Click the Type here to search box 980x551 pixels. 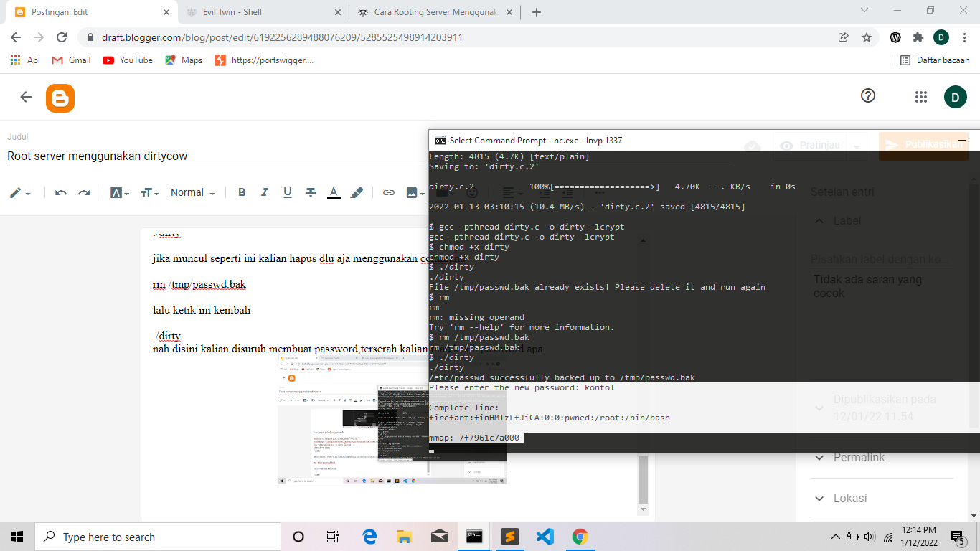[x=158, y=537]
